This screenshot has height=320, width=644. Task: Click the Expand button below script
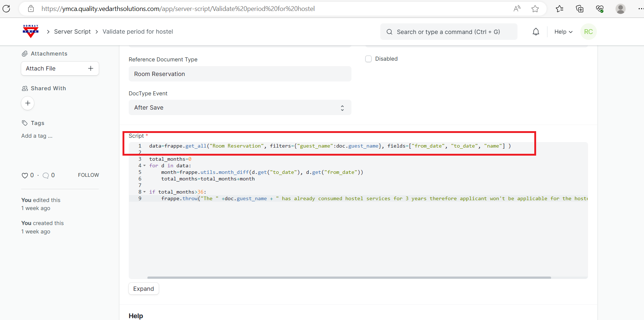point(143,289)
